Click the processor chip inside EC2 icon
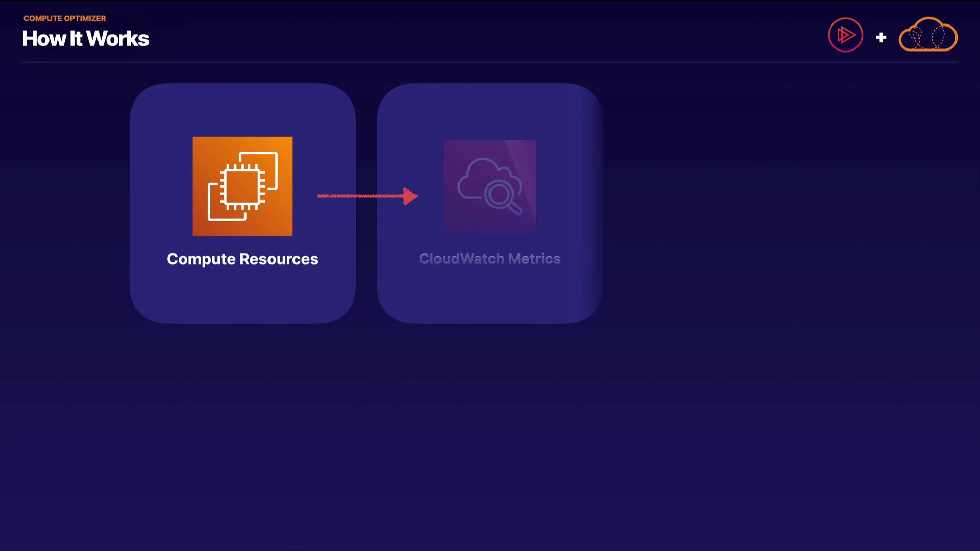Image resolution: width=980 pixels, height=551 pixels. (242, 187)
